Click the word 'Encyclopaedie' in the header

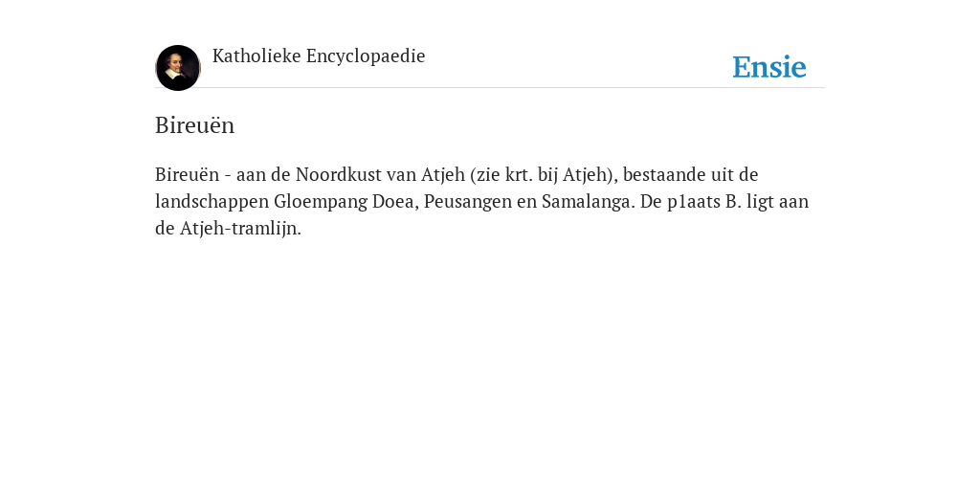[366, 56]
